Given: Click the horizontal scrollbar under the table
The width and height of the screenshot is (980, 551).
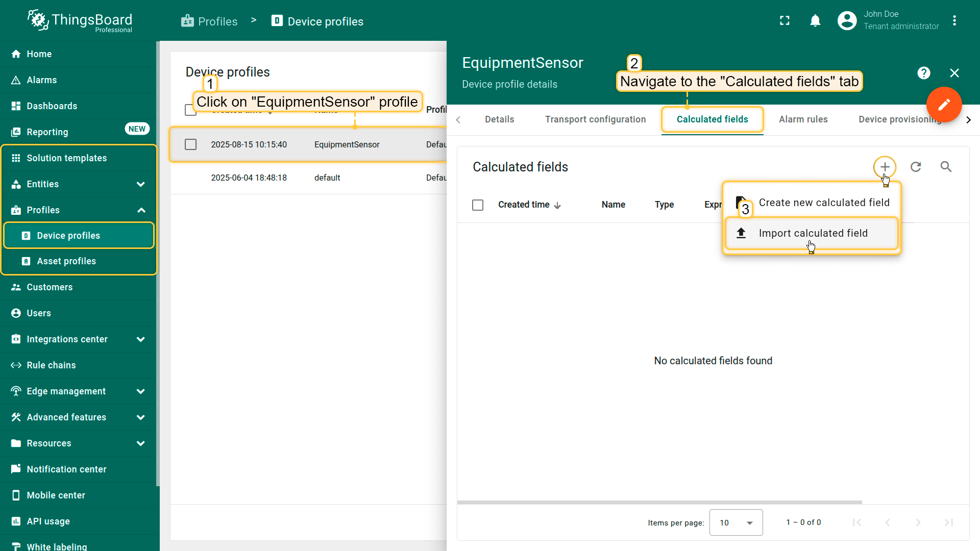Looking at the screenshot, I should click(x=659, y=503).
